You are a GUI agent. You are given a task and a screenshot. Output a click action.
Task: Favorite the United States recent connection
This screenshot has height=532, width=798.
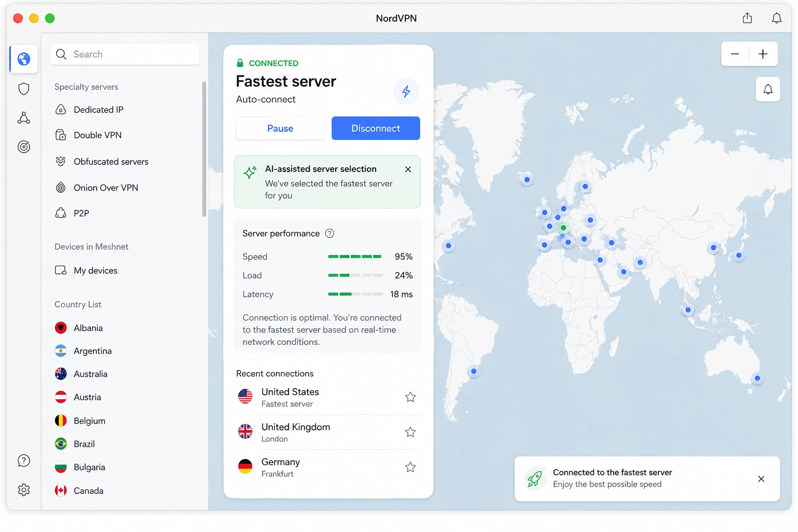[x=410, y=397]
